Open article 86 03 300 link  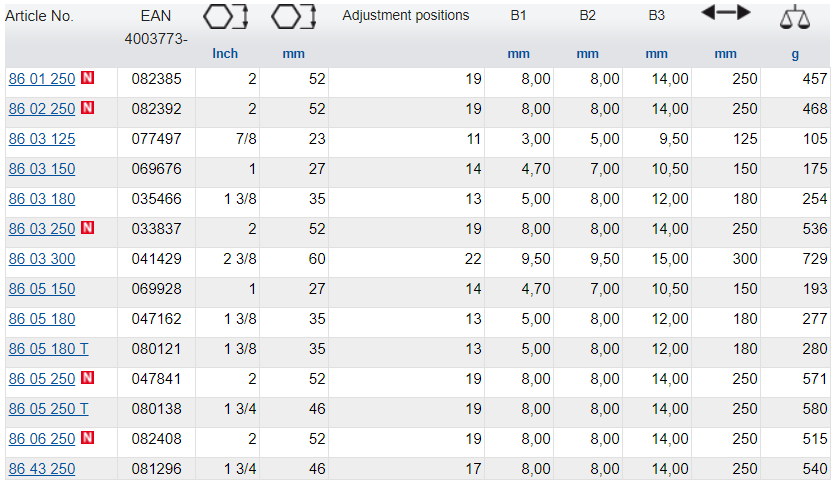(41, 259)
